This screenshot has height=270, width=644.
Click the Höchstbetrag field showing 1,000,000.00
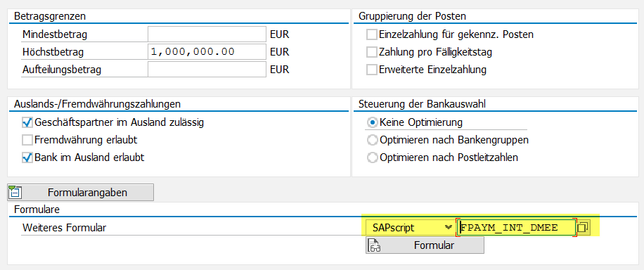[207, 52]
